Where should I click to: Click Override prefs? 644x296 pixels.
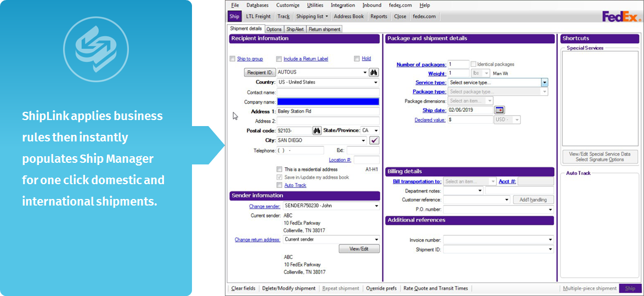pos(381,289)
